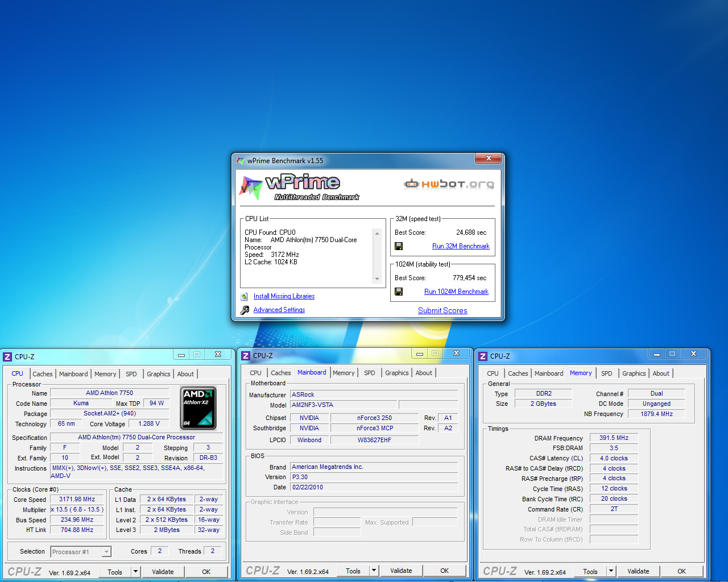Click the HT Link value 704.88 MHz
This screenshot has width=728, height=582.
pos(77,530)
